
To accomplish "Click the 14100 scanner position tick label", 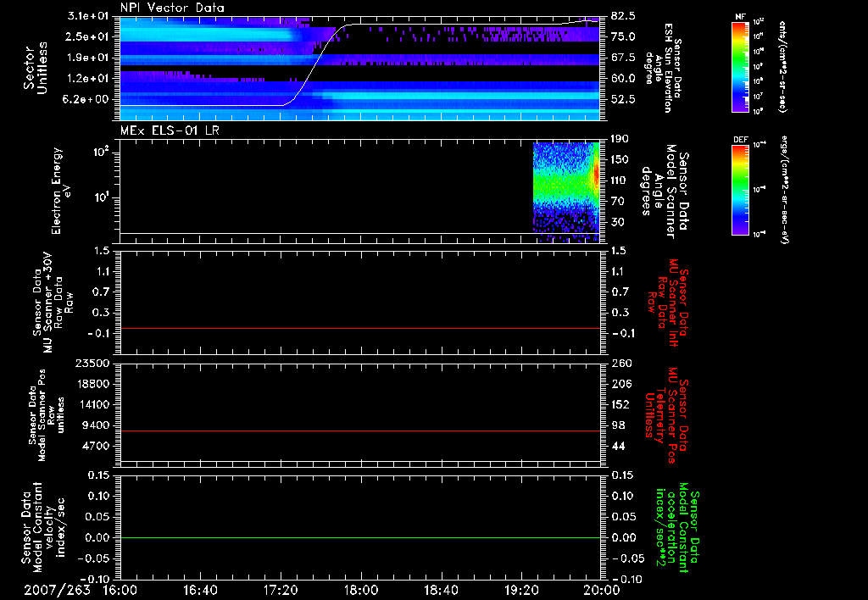I will tap(92, 404).
